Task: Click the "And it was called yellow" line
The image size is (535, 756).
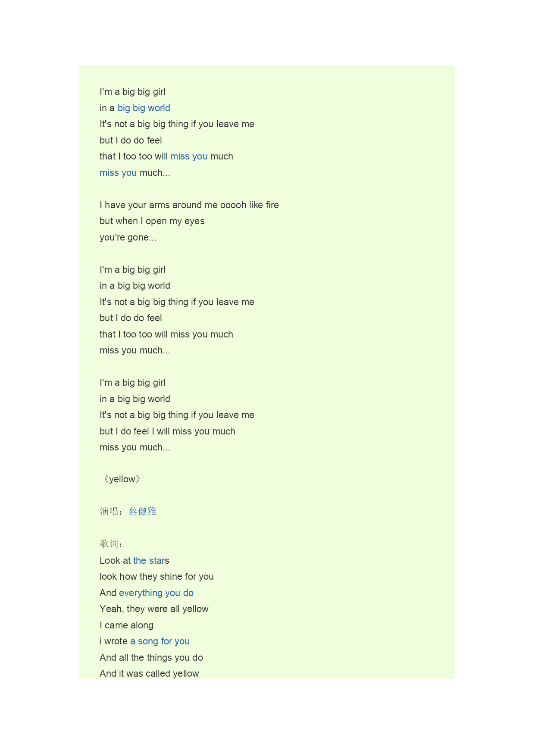Action: click(149, 674)
